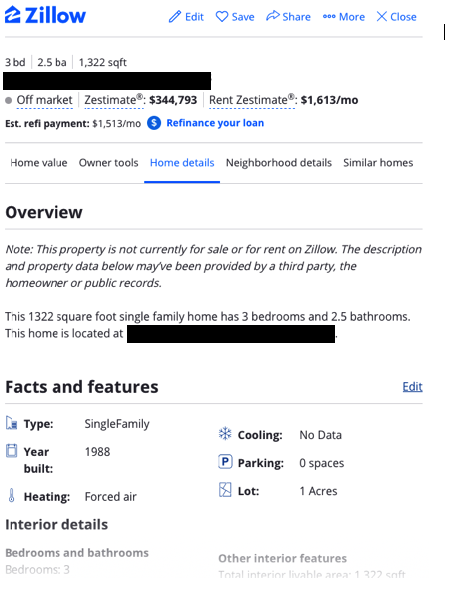
Task: Click the Parking P icon
Action: (x=225, y=462)
